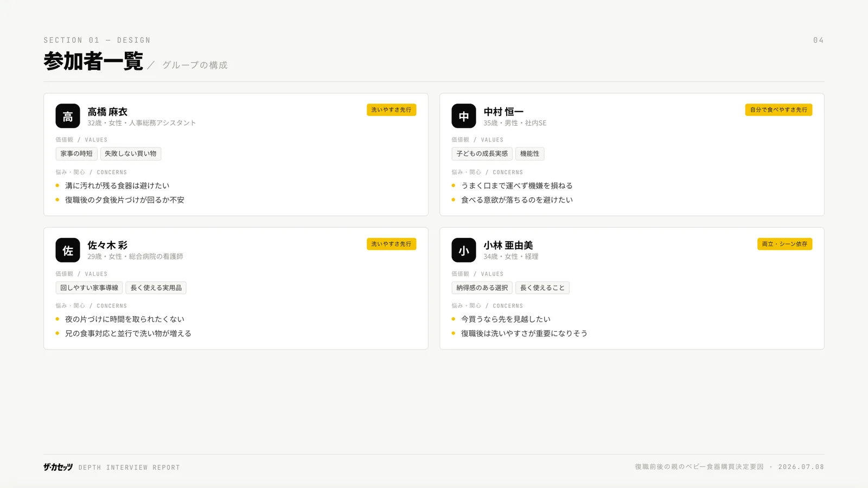
Task: Click 悩み・関心 / CONCERNS label on 佐々木 彩 card
Action: (91, 306)
